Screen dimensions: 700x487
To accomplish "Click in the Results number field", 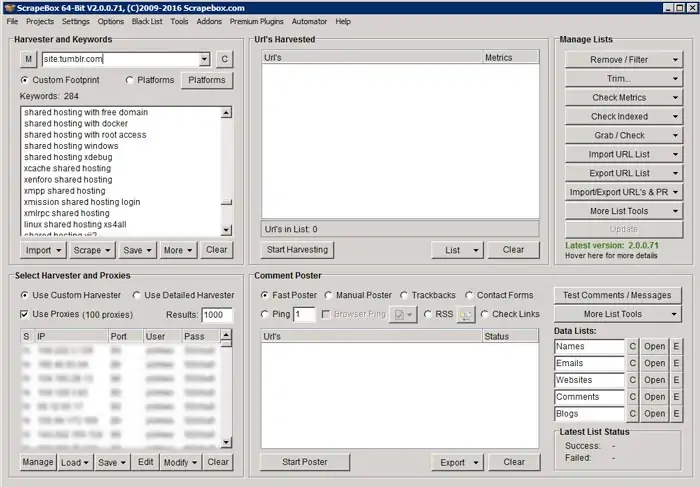I will [x=217, y=315].
